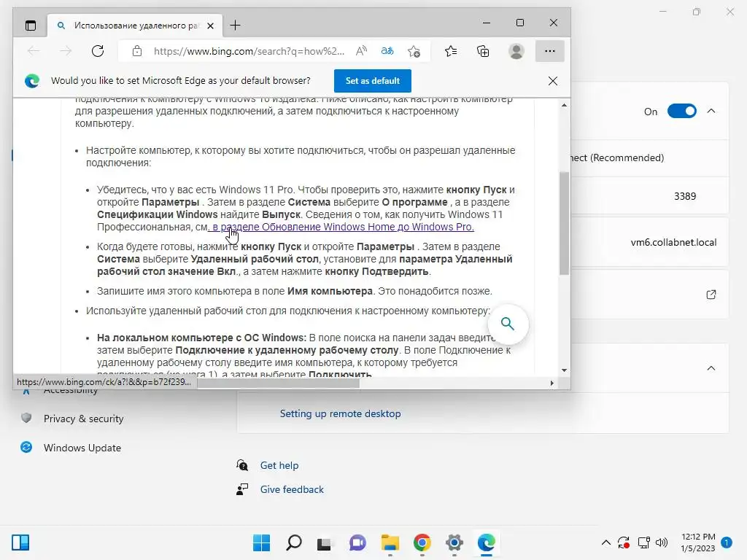
Task: Open Edge Settings and more menu
Action: 550,51
